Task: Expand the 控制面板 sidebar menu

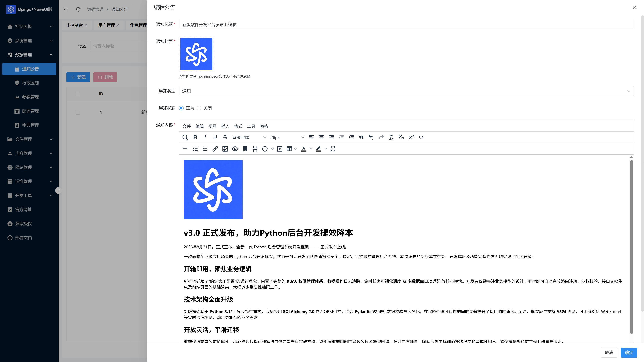Action: (x=29, y=26)
